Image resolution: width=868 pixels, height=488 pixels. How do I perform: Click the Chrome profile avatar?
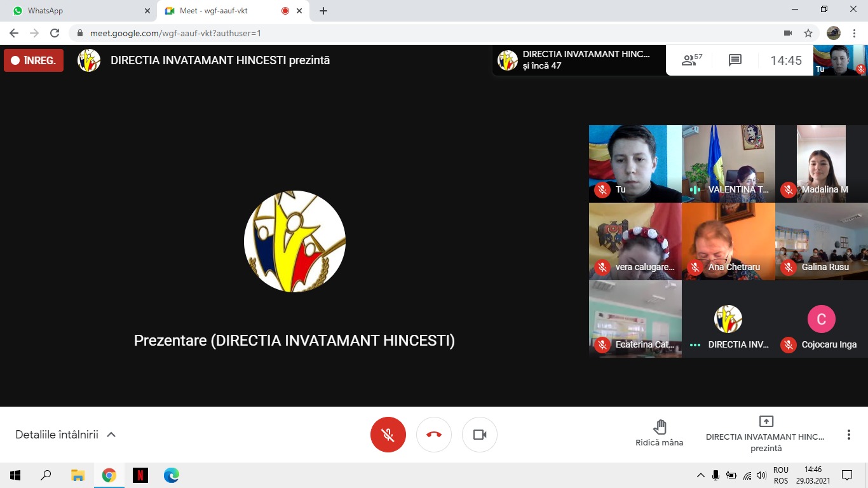click(834, 33)
